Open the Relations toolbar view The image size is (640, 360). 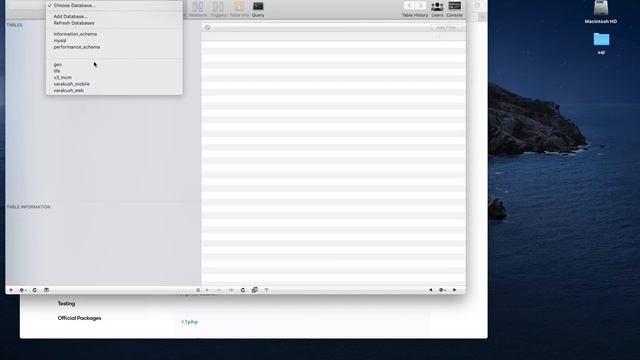coord(198,9)
